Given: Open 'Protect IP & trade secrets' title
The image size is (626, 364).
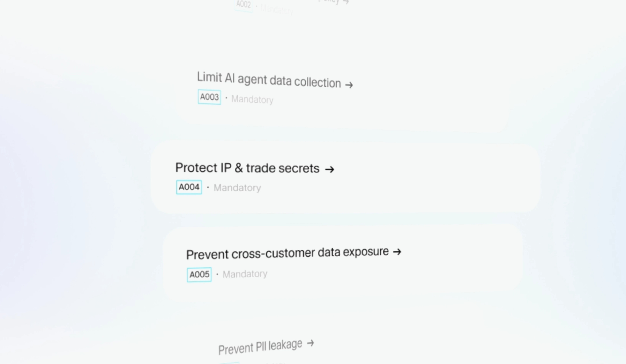Looking at the screenshot, I should (x=247, y=168).
